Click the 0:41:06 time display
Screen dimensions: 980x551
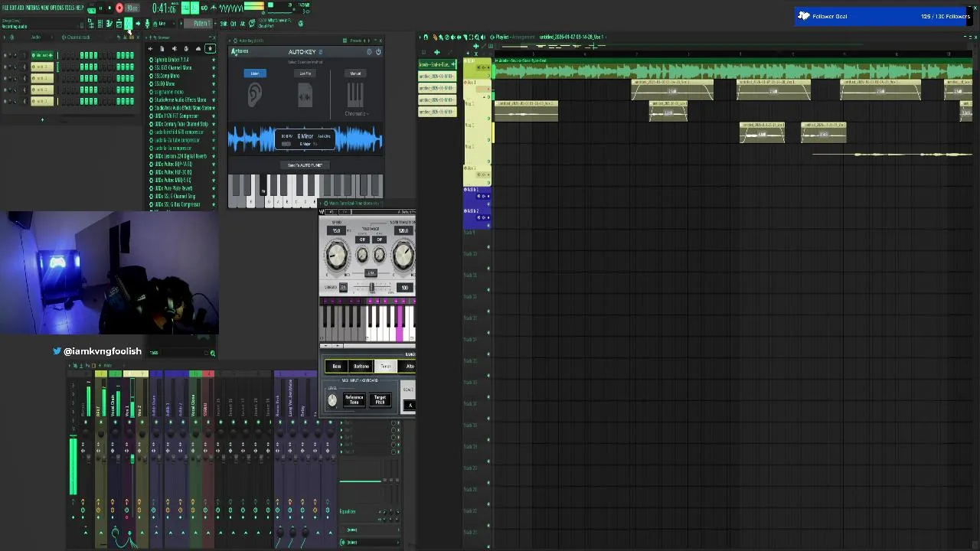click(x=165, y=8)
